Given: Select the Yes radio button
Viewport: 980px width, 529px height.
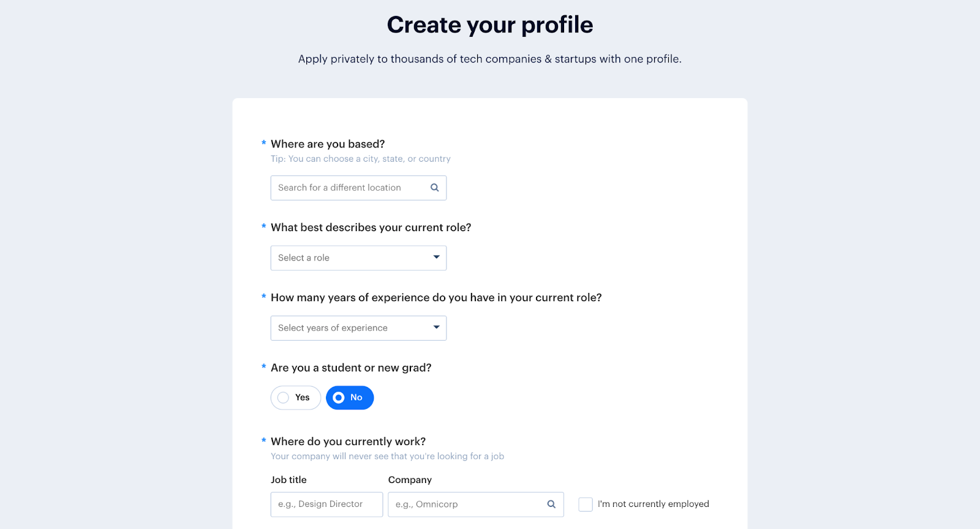Looking at the screenshot, I should tap(284, 398).
